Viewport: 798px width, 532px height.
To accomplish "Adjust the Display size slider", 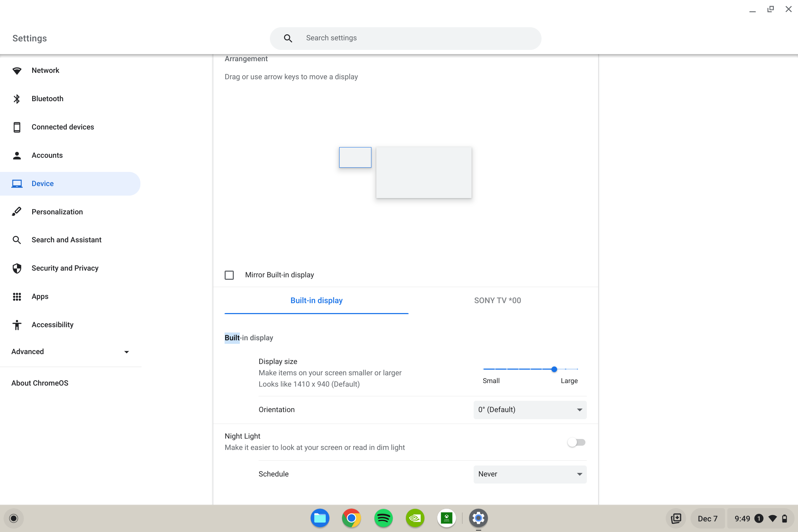I will [554, 369].
